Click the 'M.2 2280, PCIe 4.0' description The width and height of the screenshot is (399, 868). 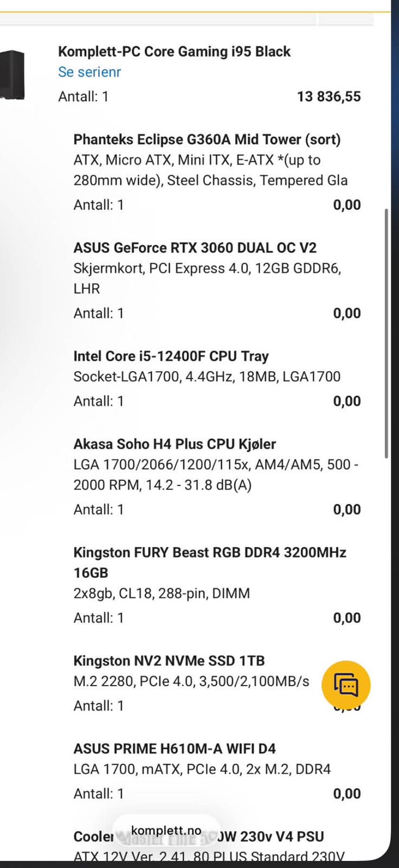coord(191,682)
